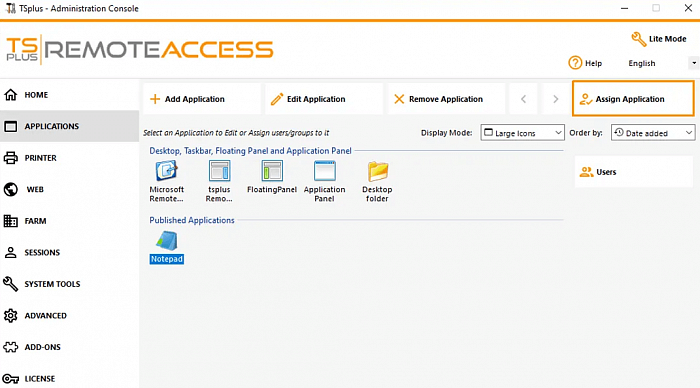Click the License key icon
The height and width of the screenshot is (388, 700).
coord(11,379)
